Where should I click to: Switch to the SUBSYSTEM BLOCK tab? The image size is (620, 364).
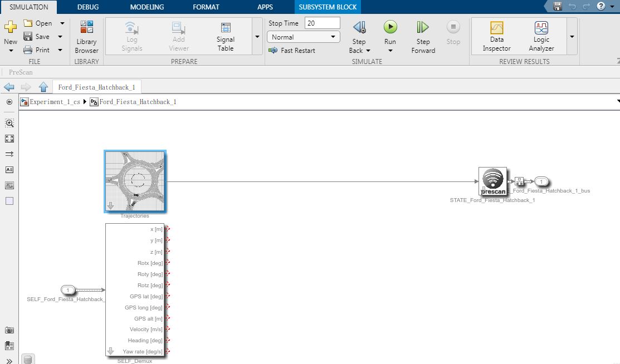click(x=328, y=7)
